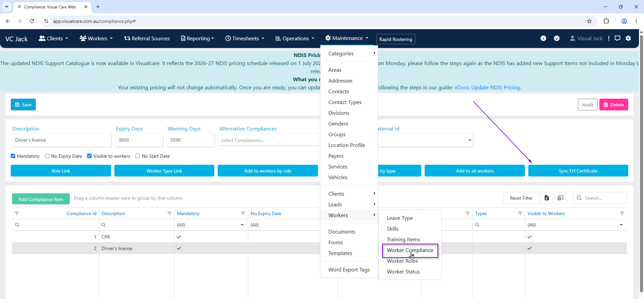Viewport: 644px width, 299px height.
Task: Open the Operations navbar dropdown
Action: [295, 38]
